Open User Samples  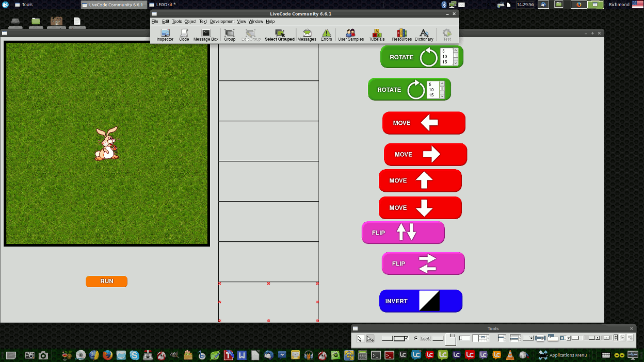point(351,35)
